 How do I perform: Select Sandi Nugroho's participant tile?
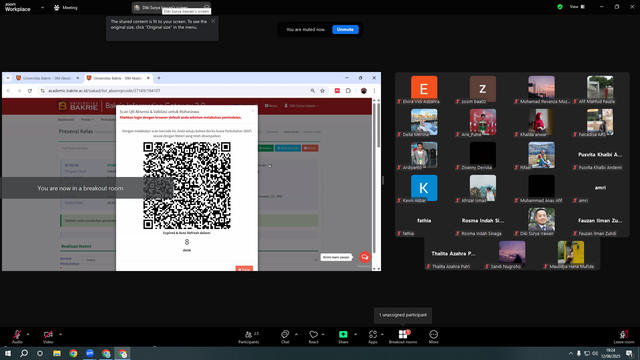[x=512, y=254]
